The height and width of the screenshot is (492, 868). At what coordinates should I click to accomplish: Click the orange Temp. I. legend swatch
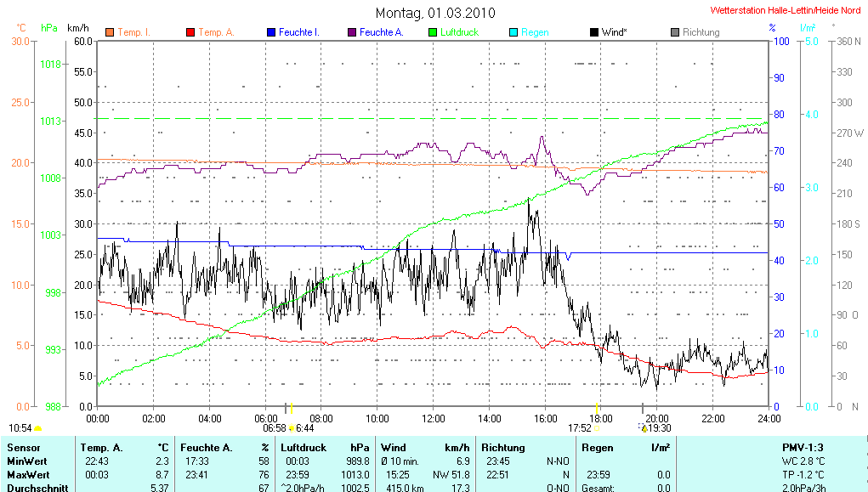pos(109,32)
